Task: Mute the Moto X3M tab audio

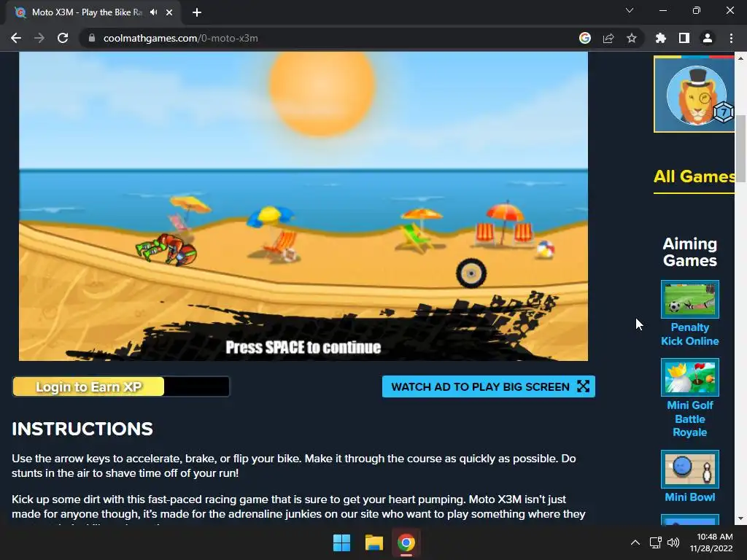Action: 153,12
